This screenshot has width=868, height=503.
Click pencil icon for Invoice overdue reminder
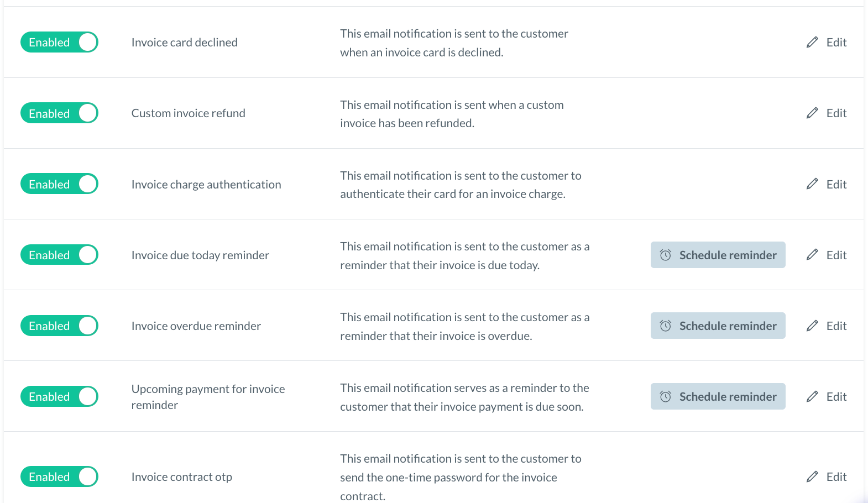pos(812,326)
